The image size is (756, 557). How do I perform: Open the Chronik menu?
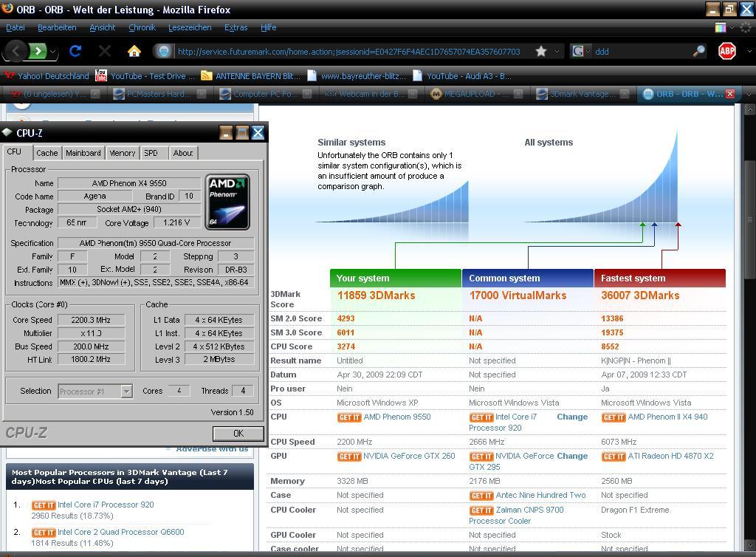point(142,27)
